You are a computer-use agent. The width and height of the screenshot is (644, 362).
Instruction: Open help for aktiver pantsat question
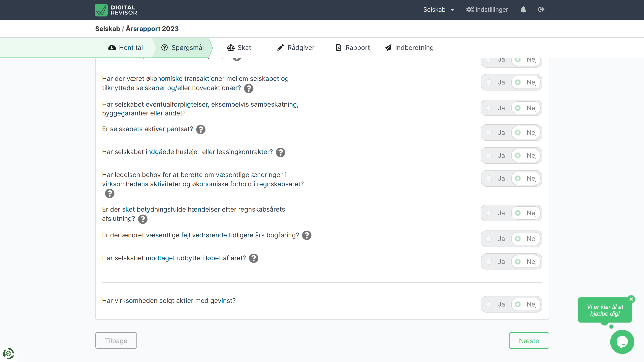[201, 129]
